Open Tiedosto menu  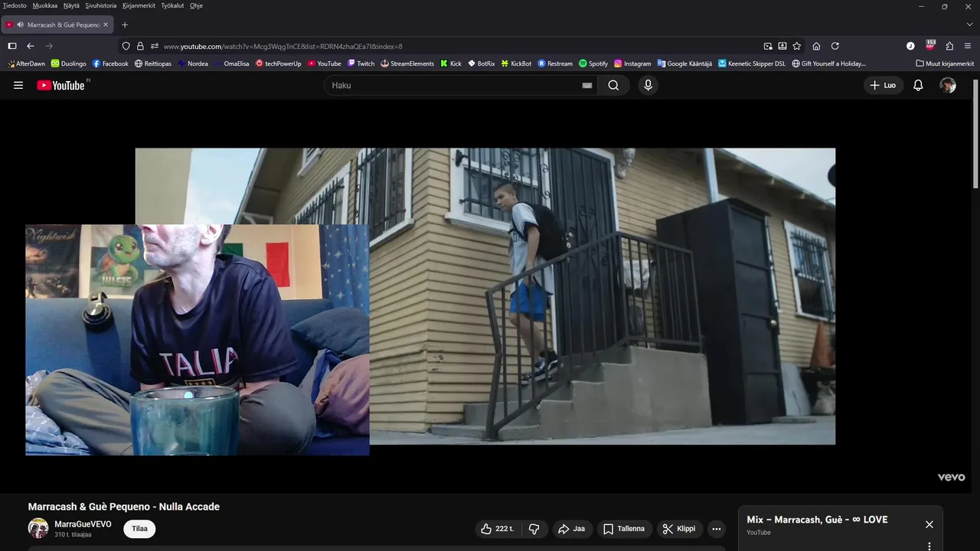(15, 5)
